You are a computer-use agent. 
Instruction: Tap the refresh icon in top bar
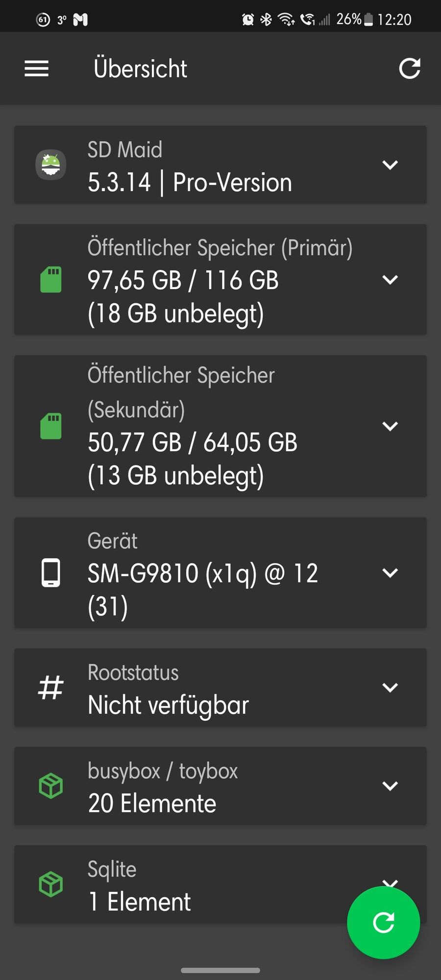tap(410, 69)
